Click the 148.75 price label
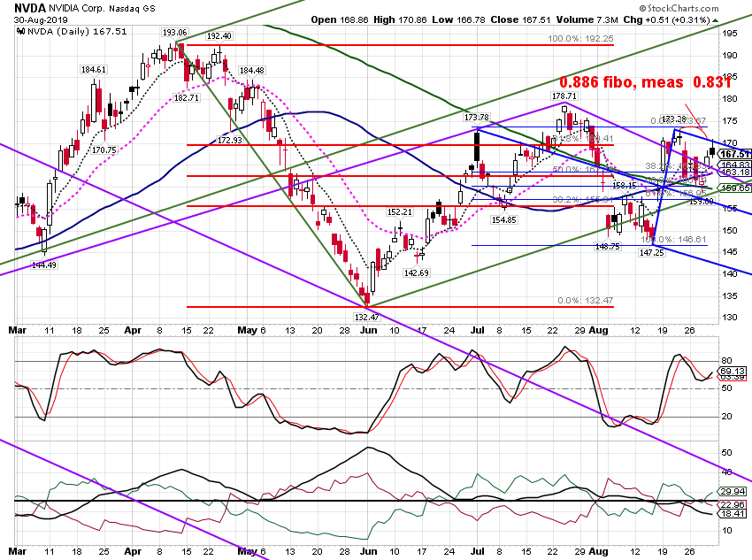Screen dimensions: 752x560 (607, 247)
